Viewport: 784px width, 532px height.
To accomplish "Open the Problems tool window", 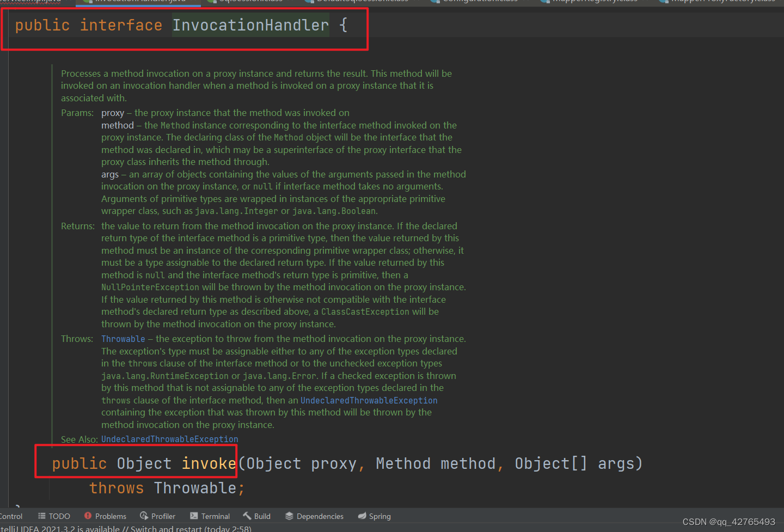I will [105, 516].
